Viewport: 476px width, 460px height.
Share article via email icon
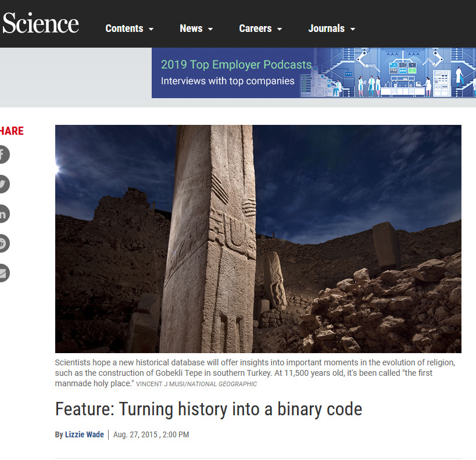tap(3, 273)
